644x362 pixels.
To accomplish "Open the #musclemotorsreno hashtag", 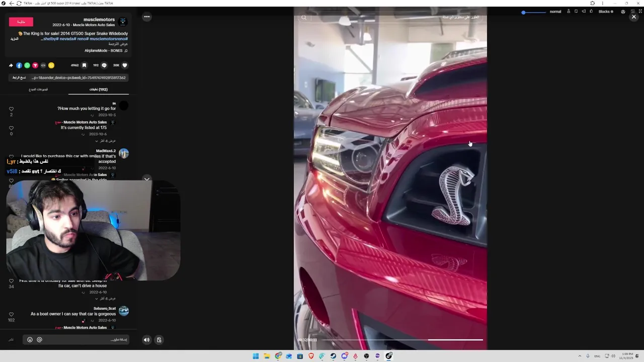I will [x=109, y=39].
